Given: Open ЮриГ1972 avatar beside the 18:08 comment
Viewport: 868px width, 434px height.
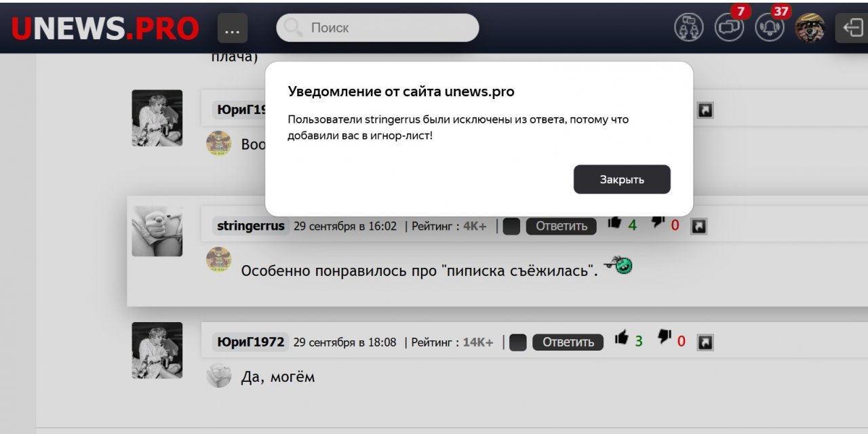Looking at the screenshot, I should pos(157,350).
